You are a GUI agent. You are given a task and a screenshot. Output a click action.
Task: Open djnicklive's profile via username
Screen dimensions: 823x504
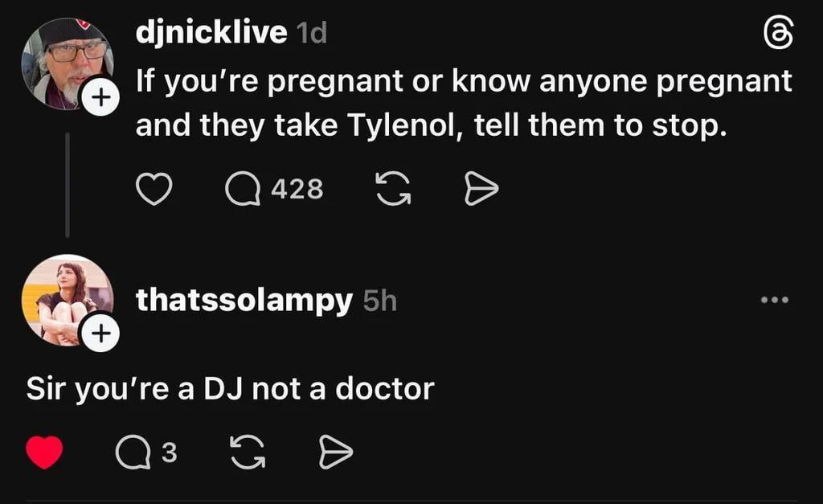tap(211, 33)
